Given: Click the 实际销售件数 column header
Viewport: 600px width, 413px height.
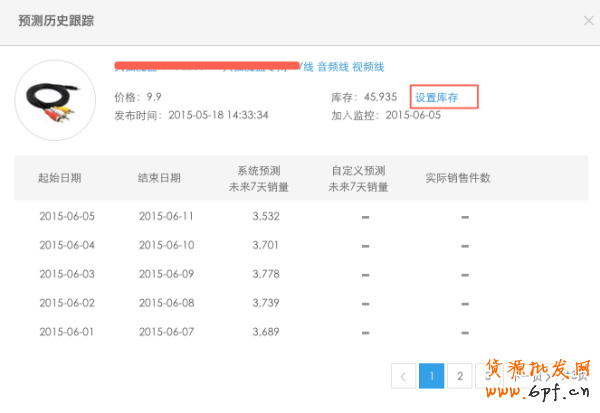Looking at the screenshot, I should (x=458, y=178).
